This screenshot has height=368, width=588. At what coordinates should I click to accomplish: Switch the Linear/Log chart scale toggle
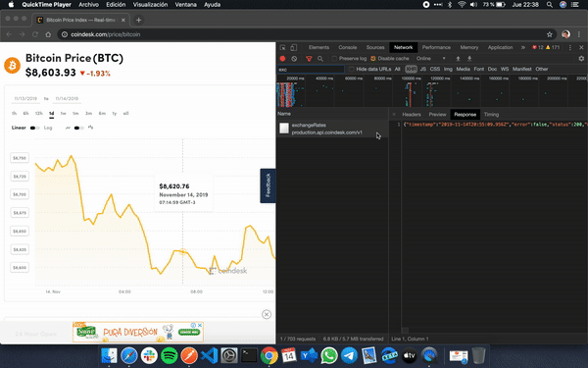tap(34, 128)
